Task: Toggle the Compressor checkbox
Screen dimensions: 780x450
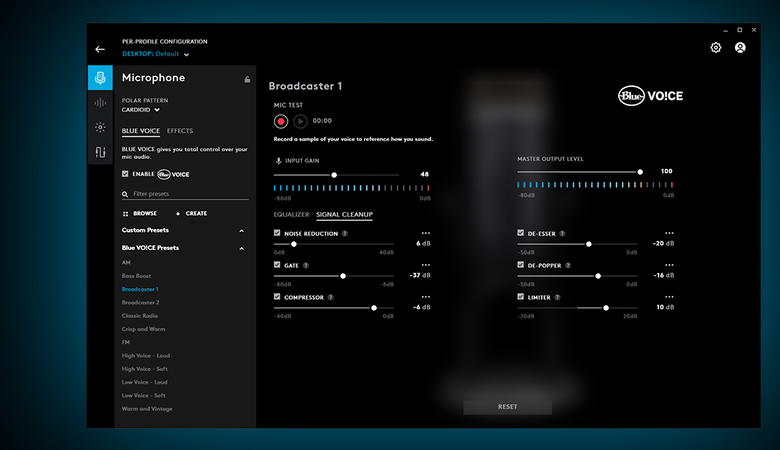Action: [277, 296]
